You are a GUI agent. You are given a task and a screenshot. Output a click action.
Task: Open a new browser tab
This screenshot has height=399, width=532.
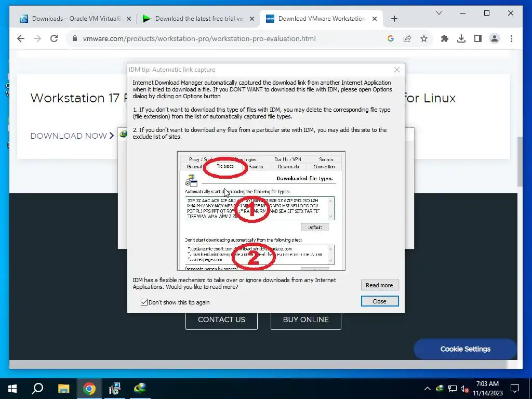point(394,19)
